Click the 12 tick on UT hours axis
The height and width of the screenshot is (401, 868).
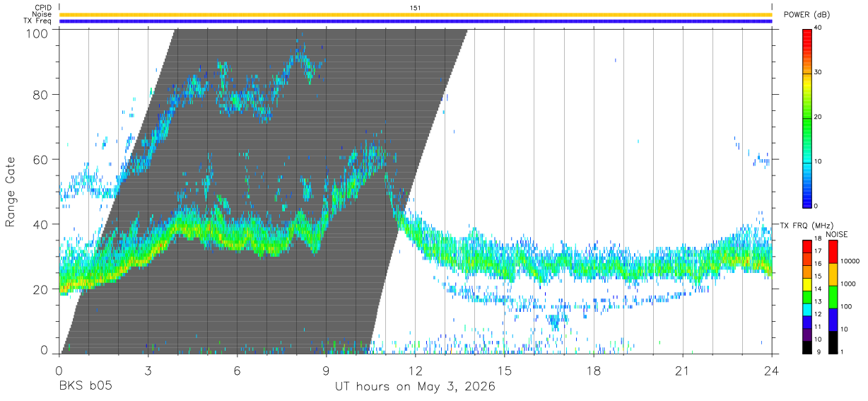pos(416,371)
